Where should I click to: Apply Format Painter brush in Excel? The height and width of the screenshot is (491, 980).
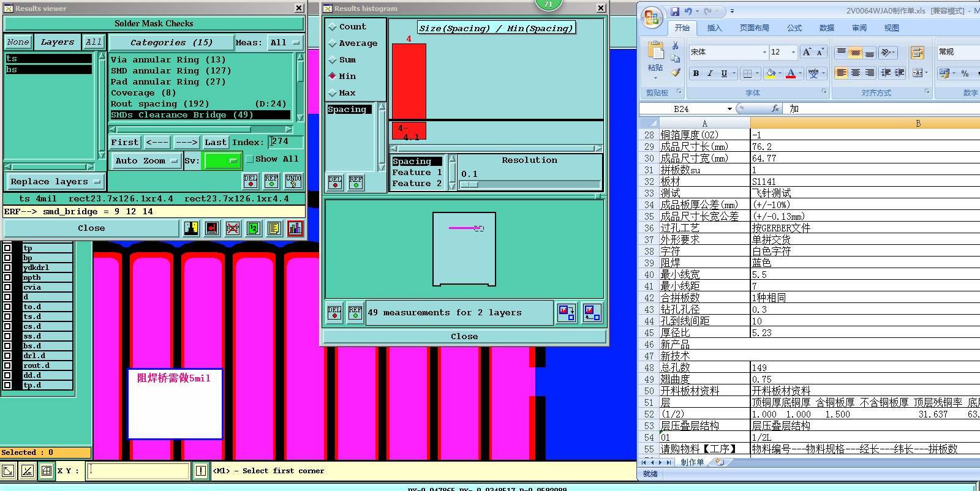[675, 72]
